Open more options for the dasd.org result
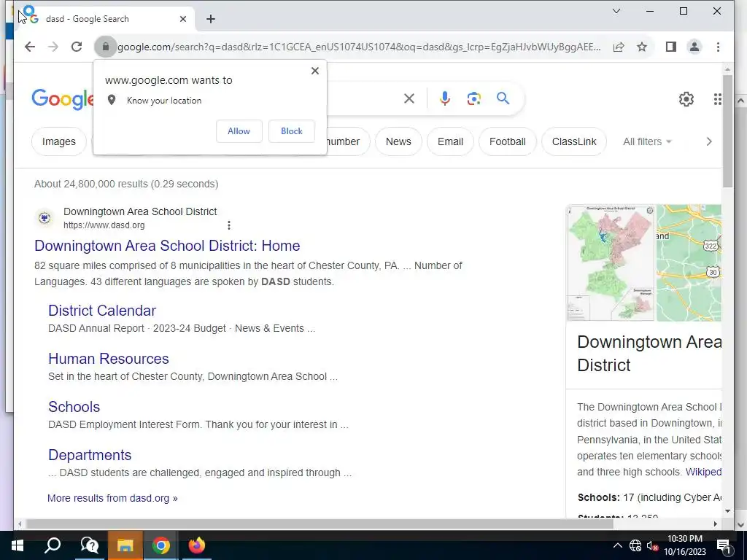This screenshot has width=747, height=560. 228,225
